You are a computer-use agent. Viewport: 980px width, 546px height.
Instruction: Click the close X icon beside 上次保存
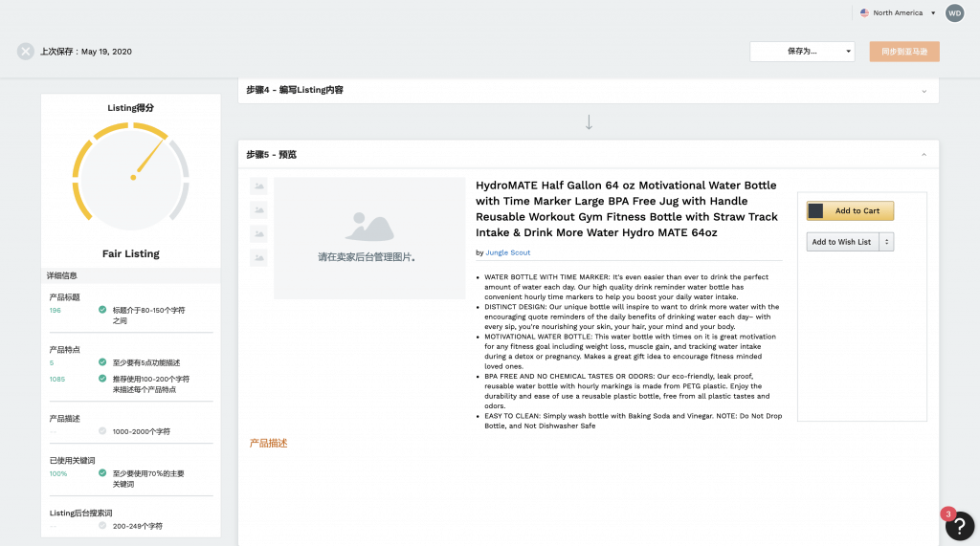coord(26,52)
